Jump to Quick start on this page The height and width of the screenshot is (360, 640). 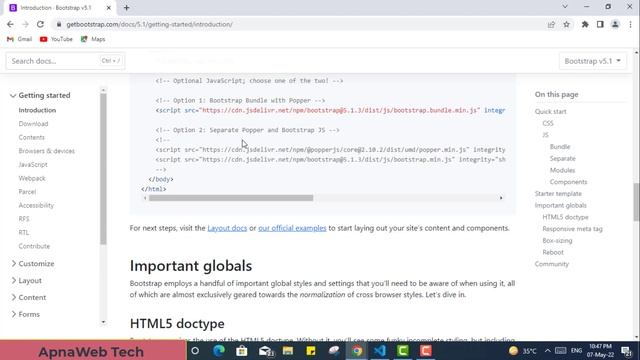coord(551,111)
